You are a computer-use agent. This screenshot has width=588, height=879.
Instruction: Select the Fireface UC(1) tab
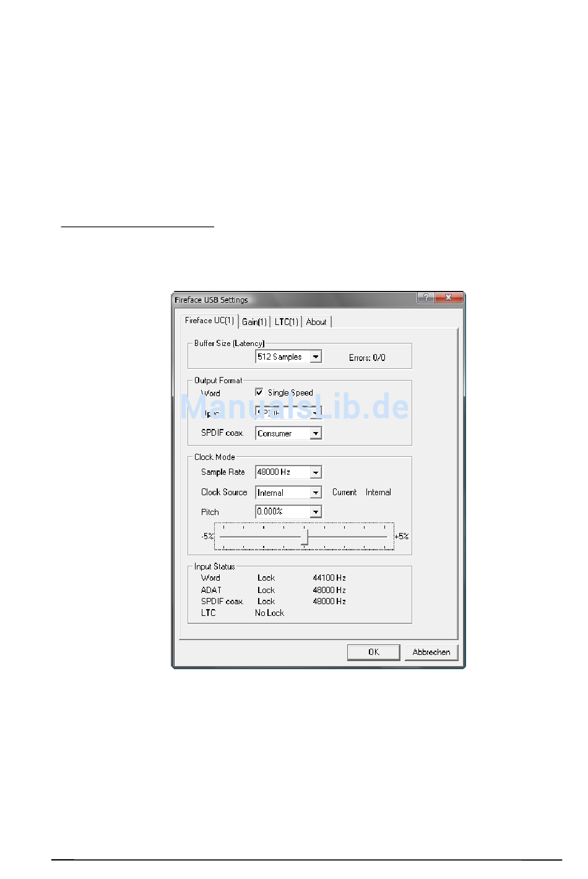pos(209,321)
